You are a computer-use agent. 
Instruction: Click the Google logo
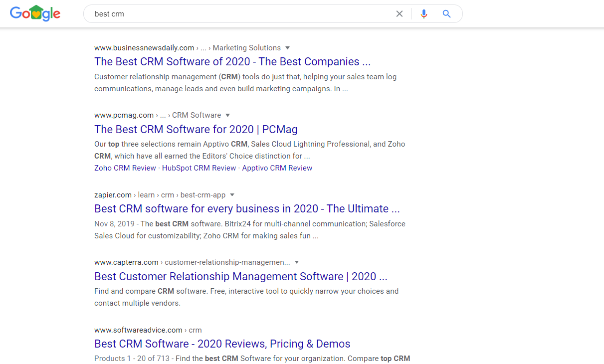click(x=35, y=13)
